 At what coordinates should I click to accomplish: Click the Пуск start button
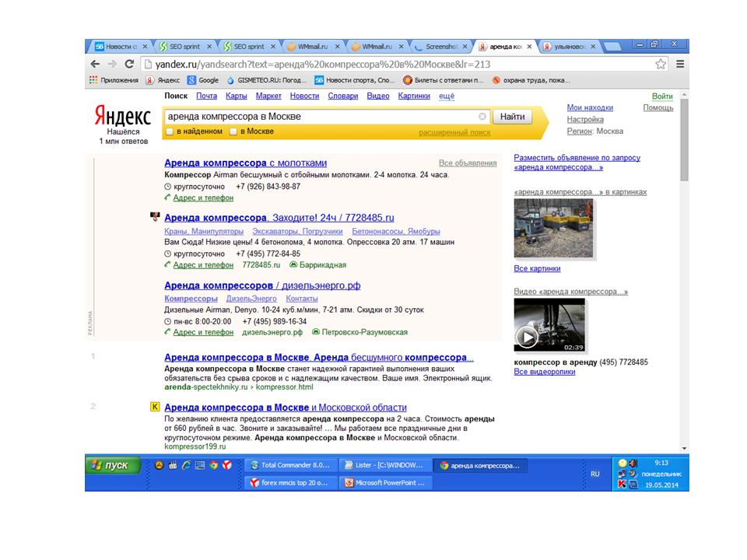tap(113, 465)
